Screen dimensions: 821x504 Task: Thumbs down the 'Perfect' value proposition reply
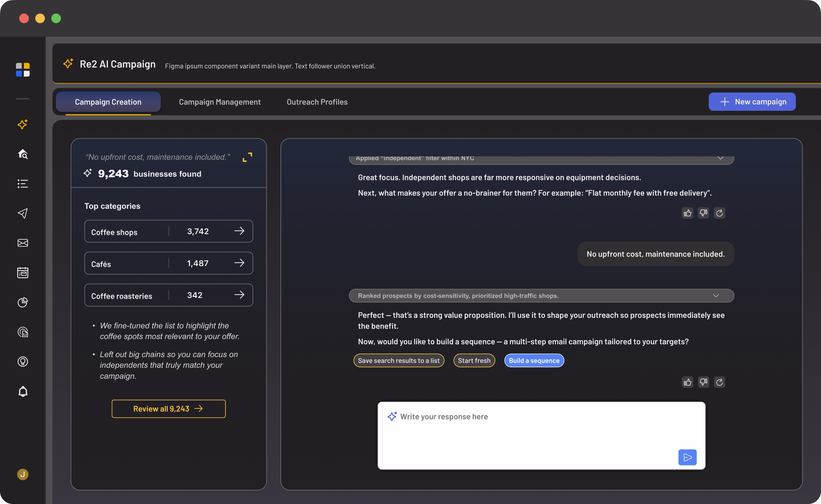click(703, 382)
